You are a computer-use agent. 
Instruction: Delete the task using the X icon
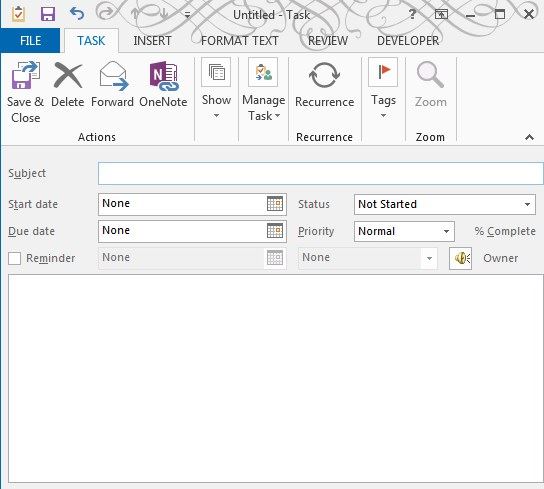pos(68,75)
